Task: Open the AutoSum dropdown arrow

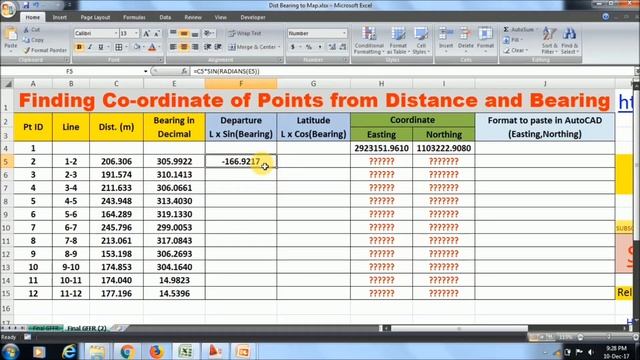Action: [536, 30]
